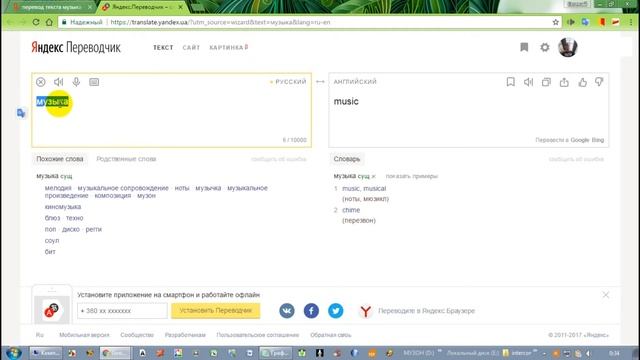Click the synonym мелодия
Viewport: 640px width, 360px height.
point(58,188)
